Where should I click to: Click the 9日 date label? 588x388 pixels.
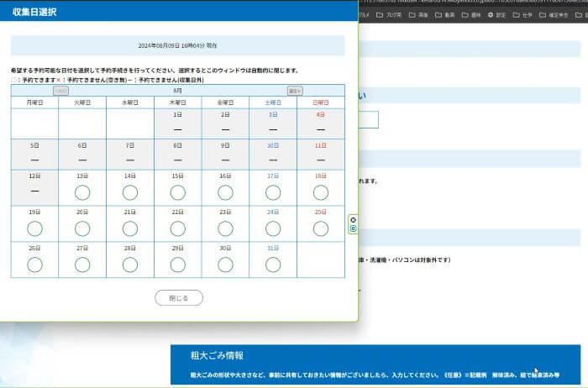point(225,145)
